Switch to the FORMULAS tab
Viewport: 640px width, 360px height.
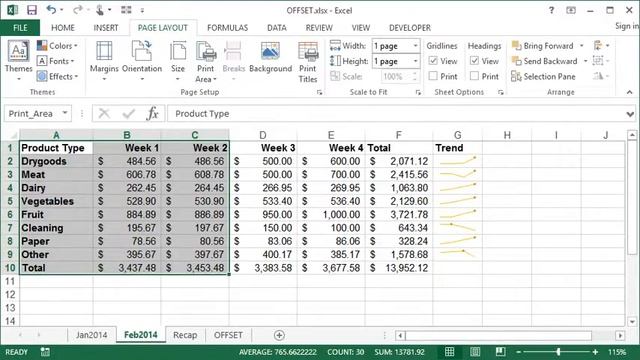click(227, 28)
